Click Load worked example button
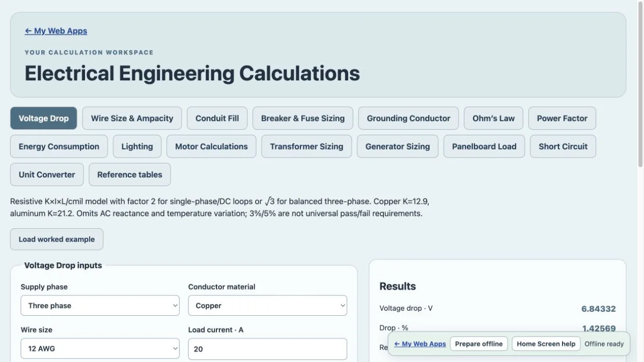The width and height of the screenshot is (644, 362). (x=57, y=239)
